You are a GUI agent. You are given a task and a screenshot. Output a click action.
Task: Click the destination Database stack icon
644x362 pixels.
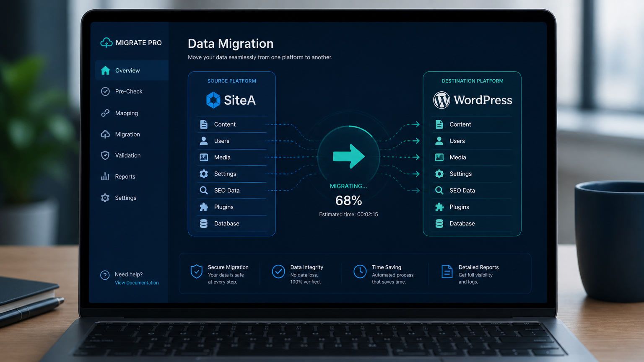[439, 224]
